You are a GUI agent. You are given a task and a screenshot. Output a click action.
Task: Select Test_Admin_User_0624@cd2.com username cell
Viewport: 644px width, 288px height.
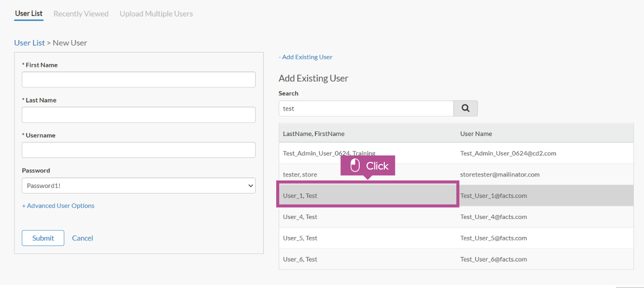pos(508,153)
